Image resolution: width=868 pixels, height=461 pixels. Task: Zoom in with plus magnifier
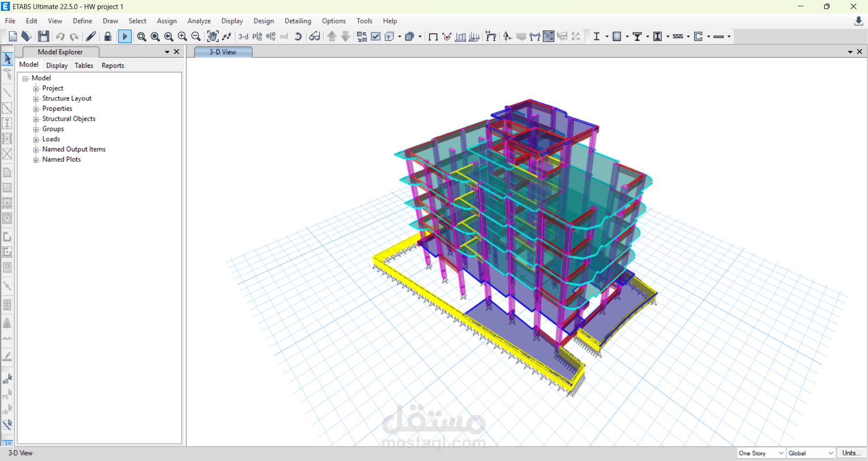pyautogui.click(x=182, y=37)
